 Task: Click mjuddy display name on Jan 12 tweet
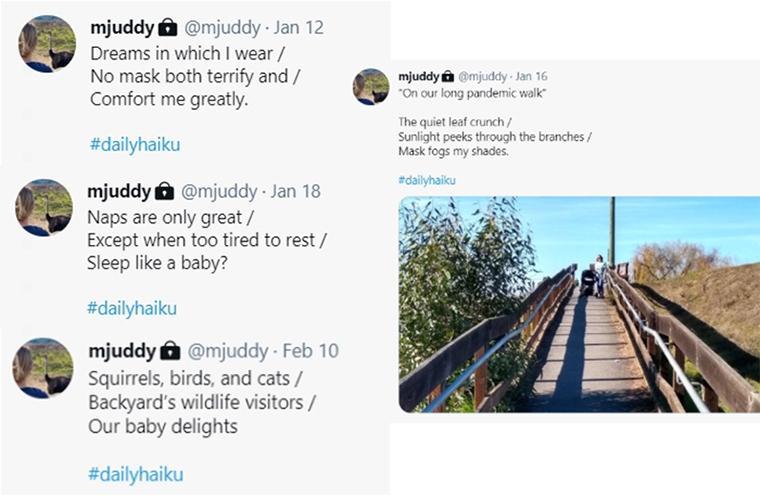tap(122, 27)
